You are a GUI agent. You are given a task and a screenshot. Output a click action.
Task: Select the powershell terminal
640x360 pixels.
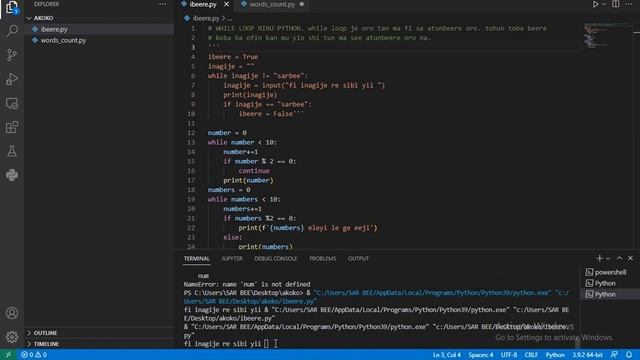(x=610, y=272)
